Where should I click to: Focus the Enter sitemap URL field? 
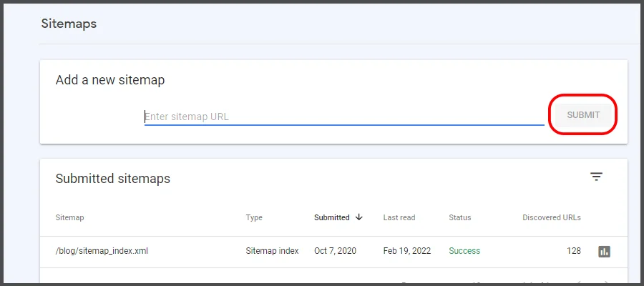pyautogui.click(x=343, y=117)
